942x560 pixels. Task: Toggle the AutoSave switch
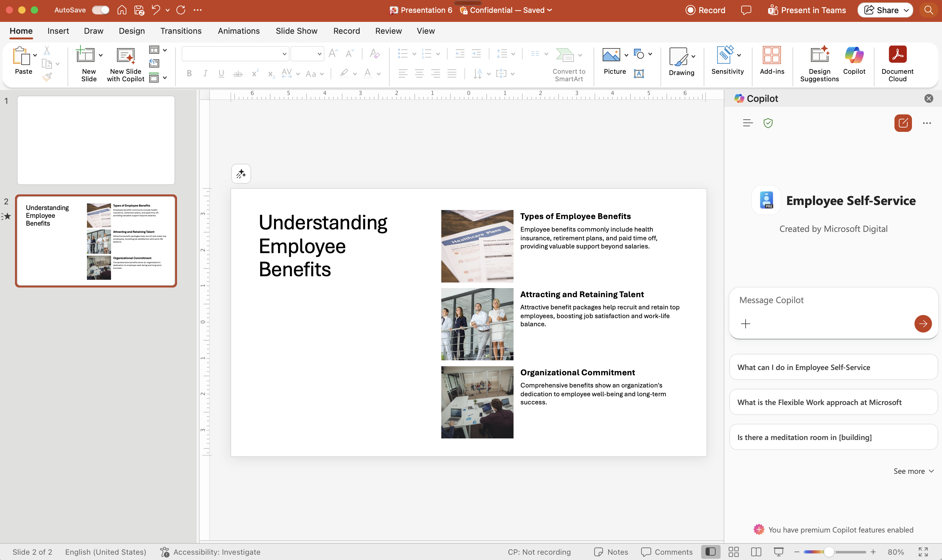[x=100, y=10]
